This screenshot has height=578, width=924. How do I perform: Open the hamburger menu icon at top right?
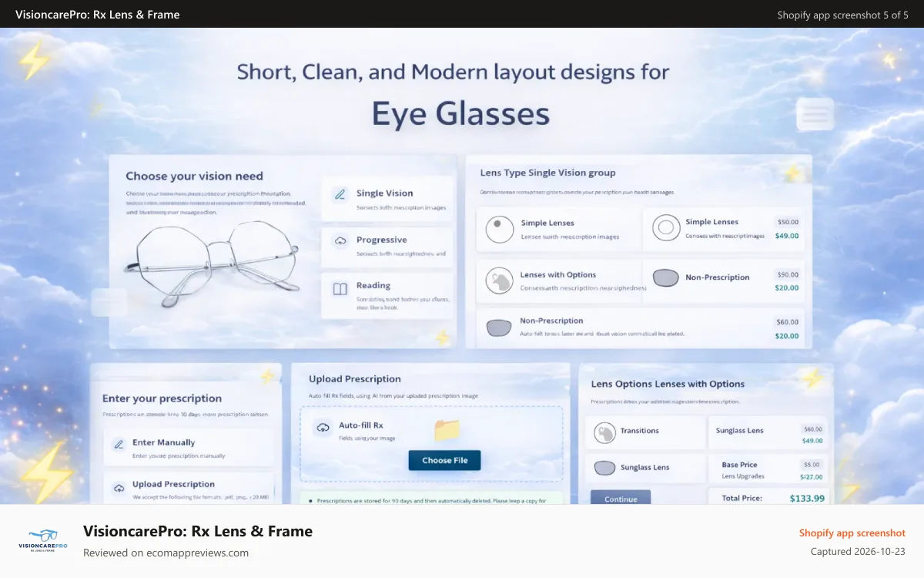tap(815, 116)
